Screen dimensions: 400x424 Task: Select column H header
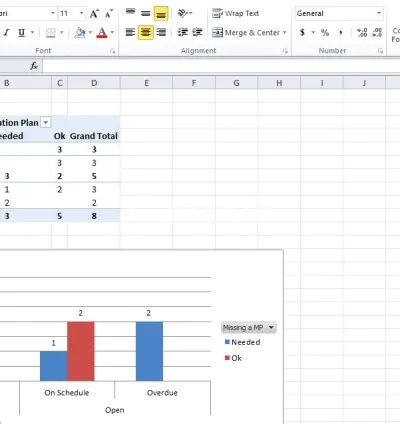[x=279, y=83]
